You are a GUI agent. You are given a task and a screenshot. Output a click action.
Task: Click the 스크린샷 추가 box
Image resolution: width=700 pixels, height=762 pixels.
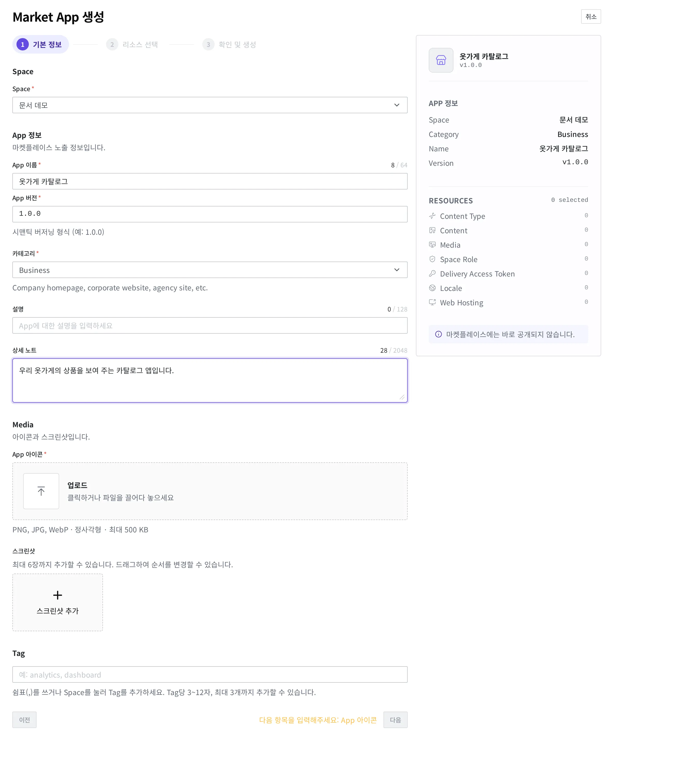[58, 602]
